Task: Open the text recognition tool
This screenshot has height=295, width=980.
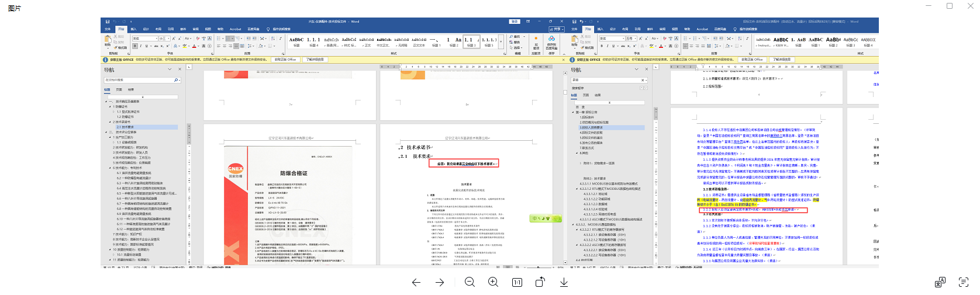Action: pos(964,282)
